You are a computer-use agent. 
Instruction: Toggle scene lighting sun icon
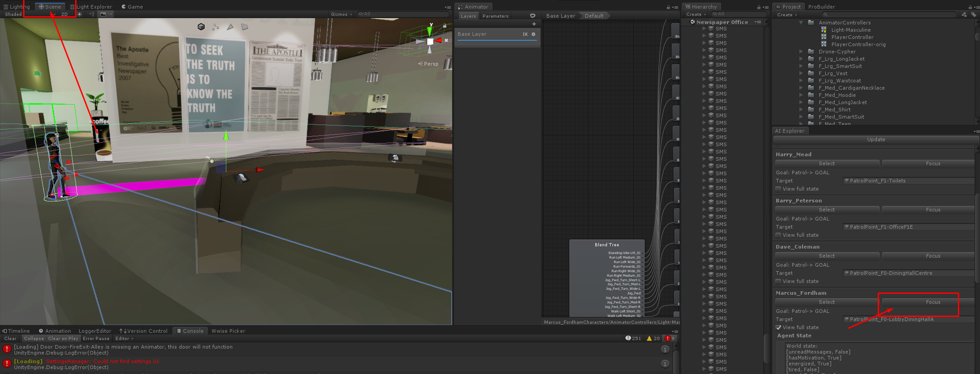80,14
